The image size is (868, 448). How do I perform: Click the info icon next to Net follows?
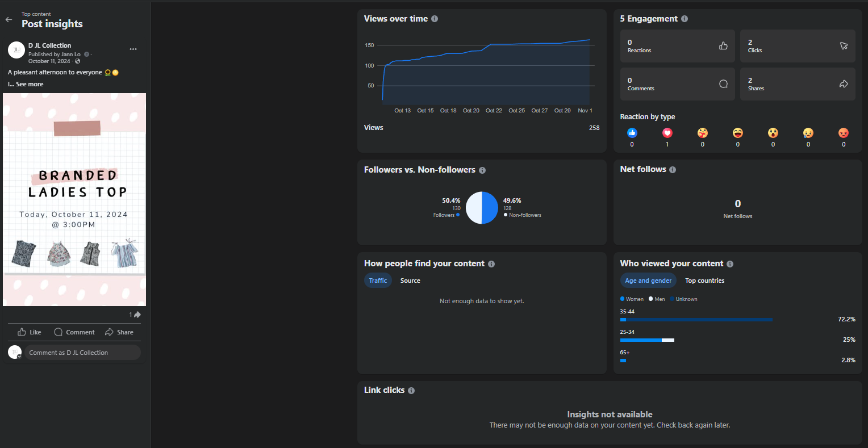tap(673, 170)
